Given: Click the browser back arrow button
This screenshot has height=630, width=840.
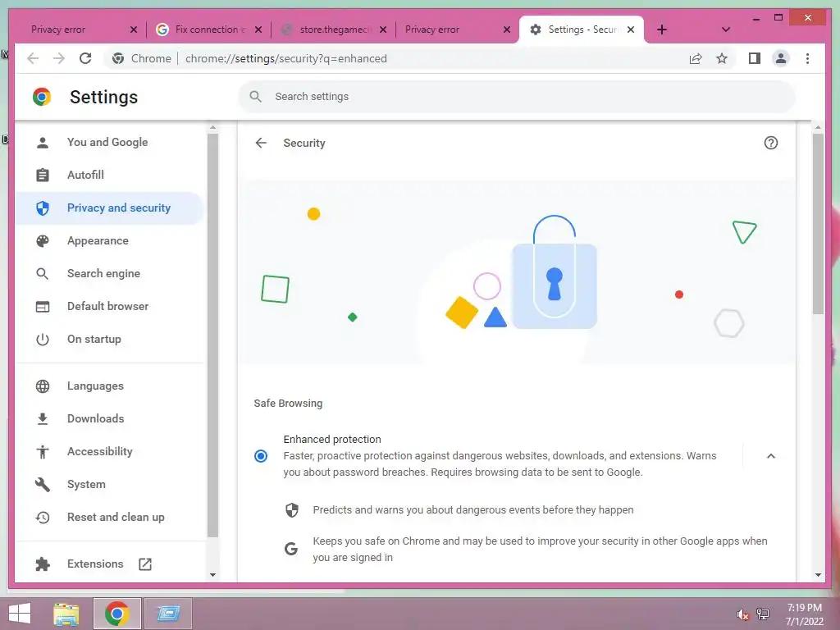Looking at the screenshot, I should 33,58.
